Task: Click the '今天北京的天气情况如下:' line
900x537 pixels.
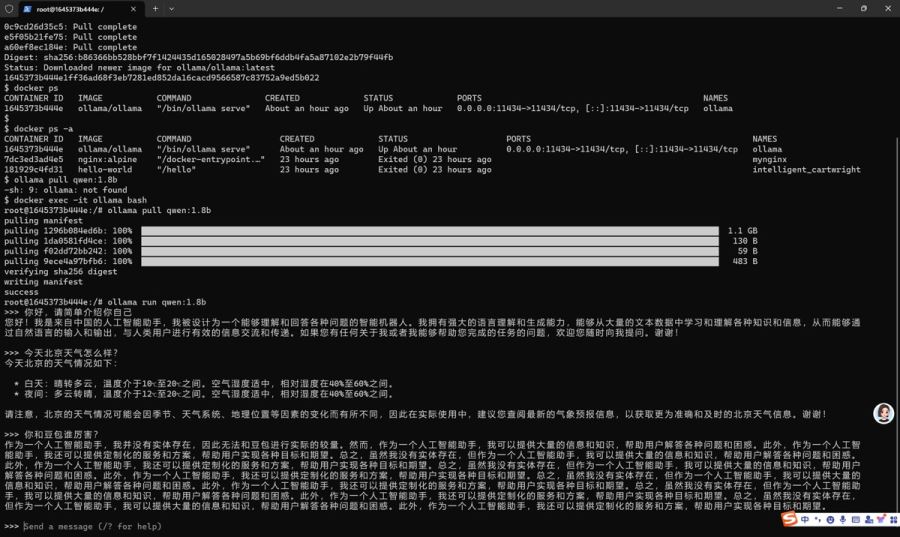Action: tap(61, 364)
